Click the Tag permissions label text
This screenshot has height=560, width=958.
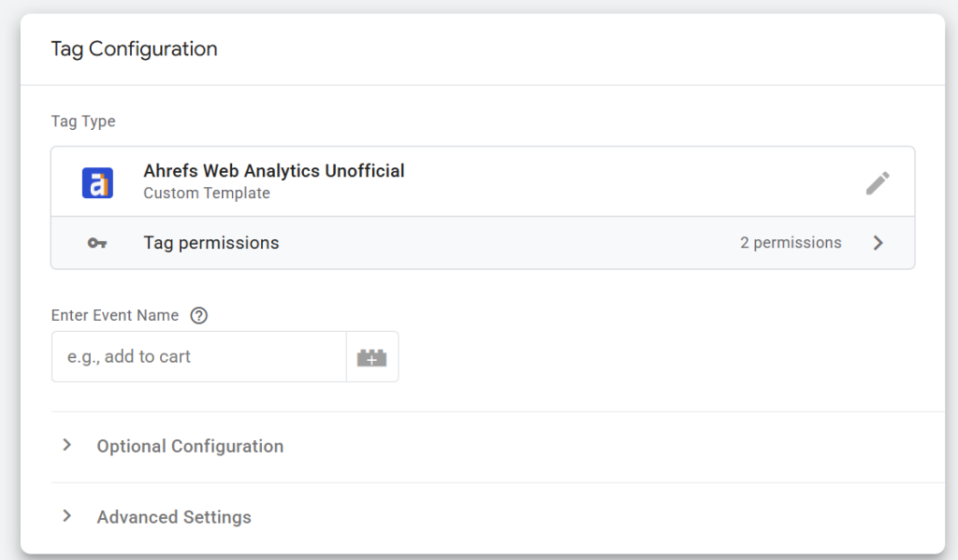211,243
